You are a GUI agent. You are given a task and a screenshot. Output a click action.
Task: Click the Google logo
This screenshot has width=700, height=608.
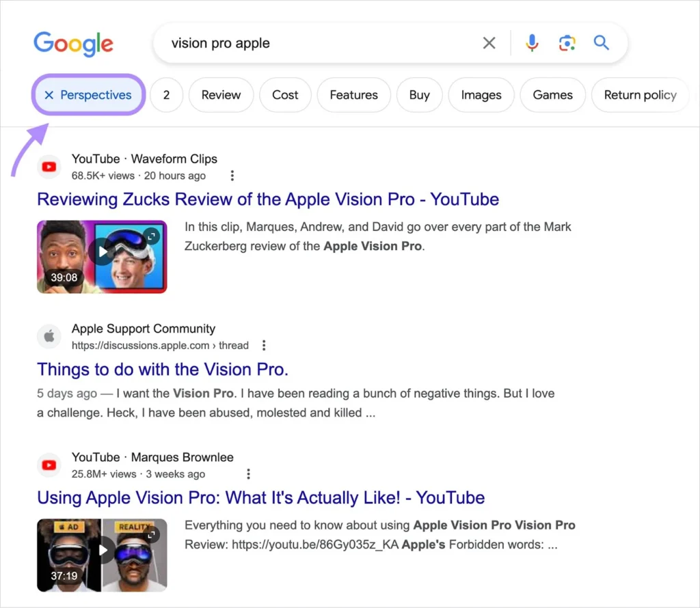(73, 44)
